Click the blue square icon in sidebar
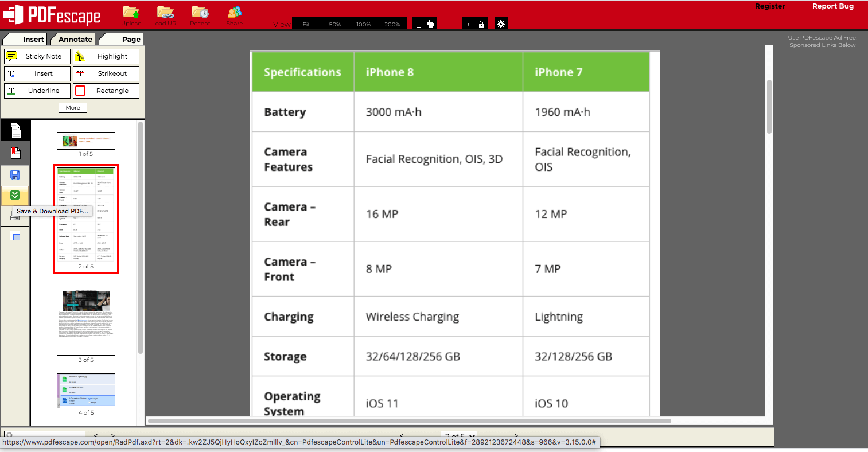This screenshot has height=452, width=868. 16,237
